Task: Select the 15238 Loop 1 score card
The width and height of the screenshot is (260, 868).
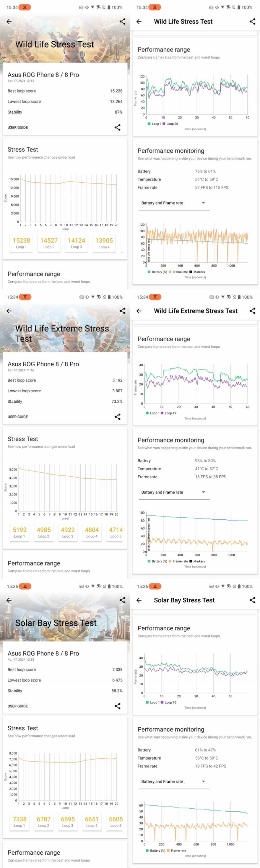Action: [21, 243]
